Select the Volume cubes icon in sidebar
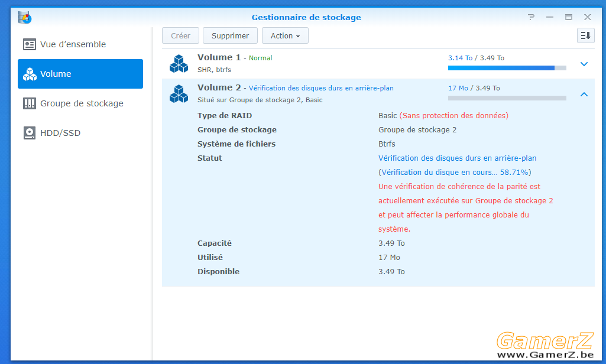 pyautogui.click(x=30, y=74)
